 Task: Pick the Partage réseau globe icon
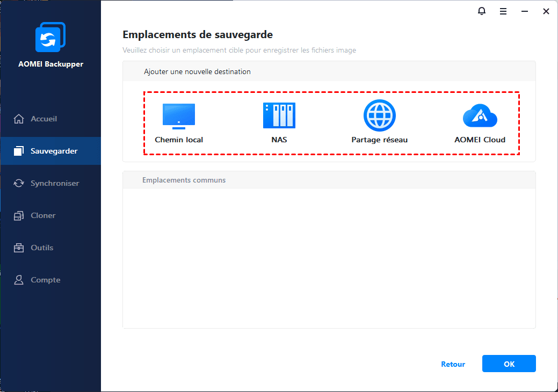pos(379,115)
